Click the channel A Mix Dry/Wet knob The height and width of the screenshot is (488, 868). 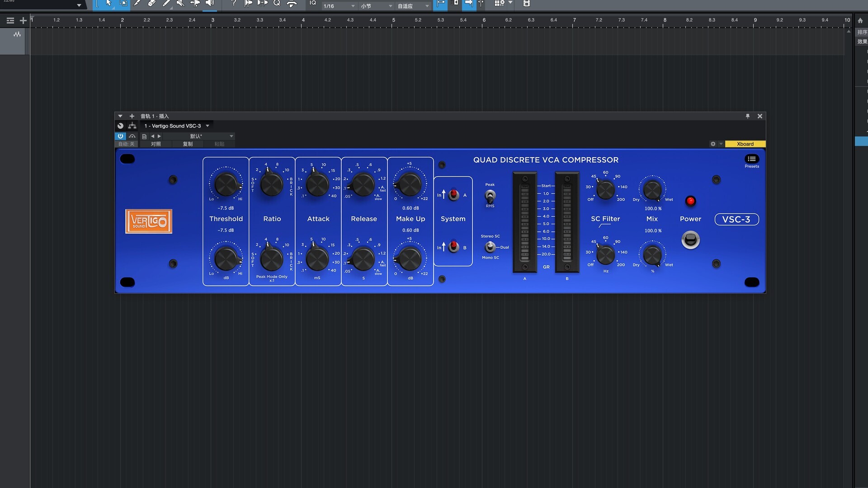click(652, 190)
